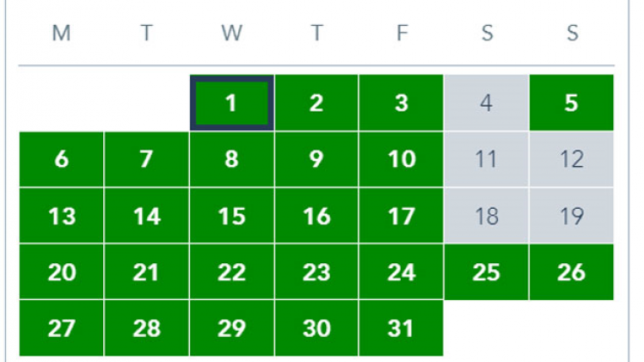This screenshot has height=362, width=644.
Task: Pick Monday the 13th
Action: 61,216
